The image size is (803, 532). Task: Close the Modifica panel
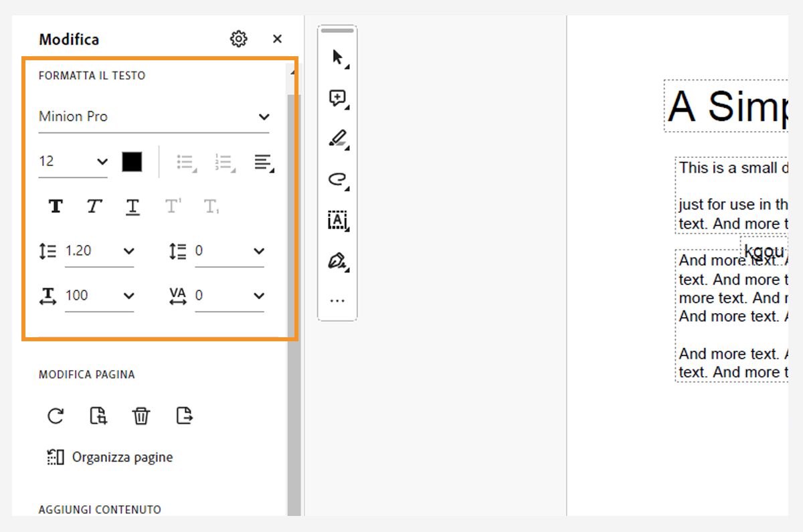coord(277,39)
